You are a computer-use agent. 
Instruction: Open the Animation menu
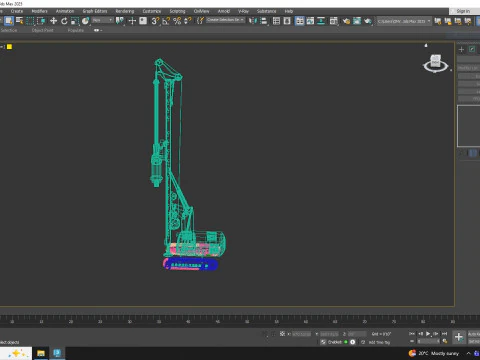pyautogui.click(x=65, y=11)
